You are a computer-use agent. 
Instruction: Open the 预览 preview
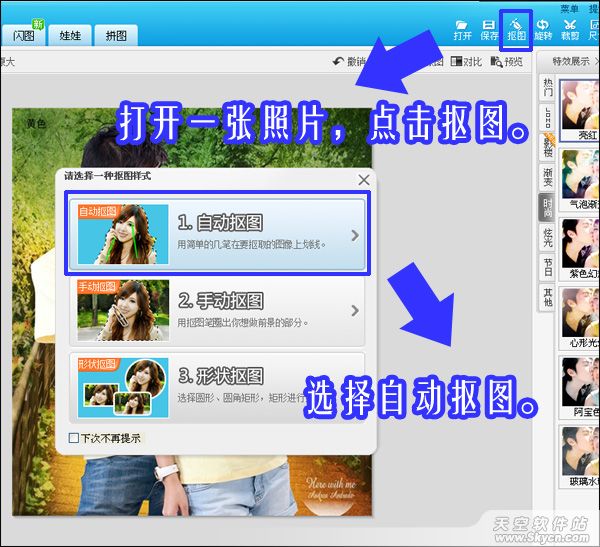click(x=507, y=61)
